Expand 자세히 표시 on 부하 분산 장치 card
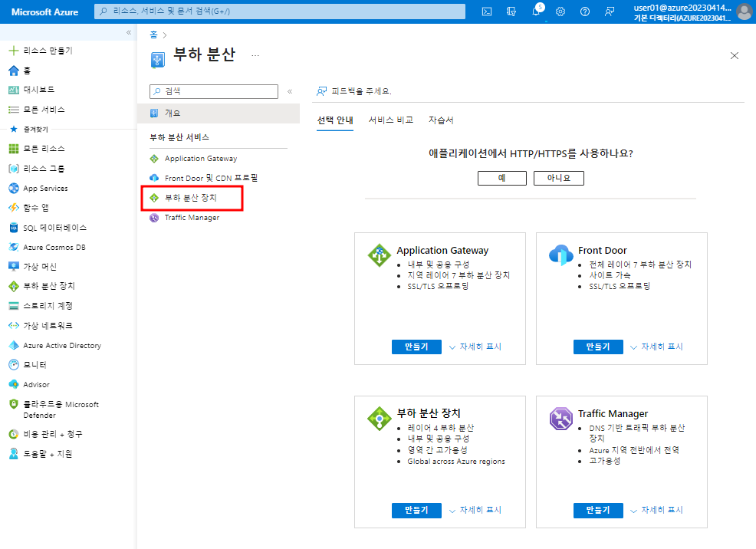This screenshot has width=756, height=549. click(475, 510)
